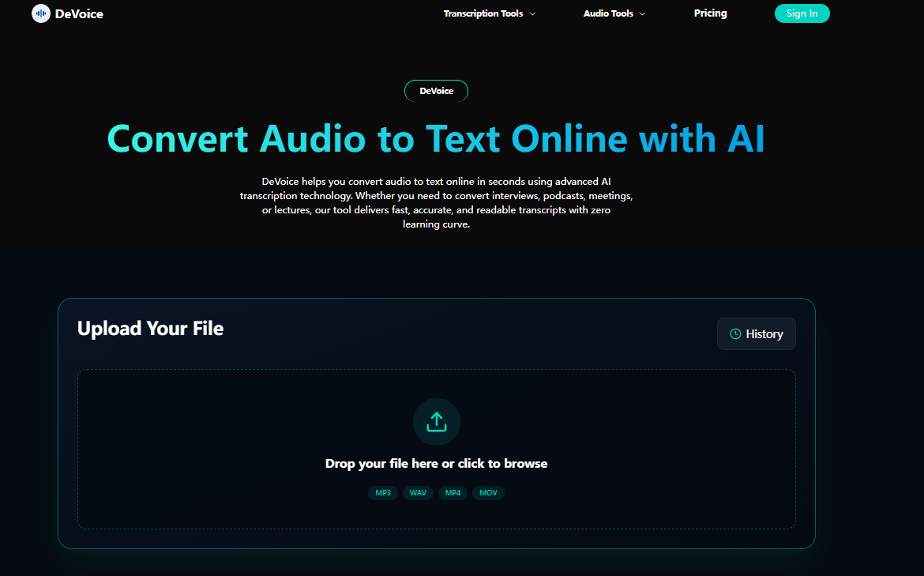924x576 pixels.
Task: Click the Upload Your File heading
Action: pyautogui.click(x=150, y=329)
